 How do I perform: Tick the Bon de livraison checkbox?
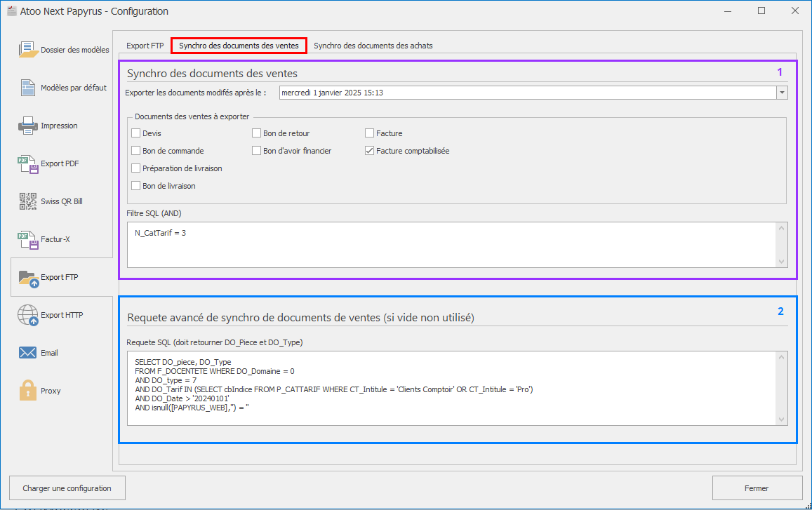coord(136,186)
